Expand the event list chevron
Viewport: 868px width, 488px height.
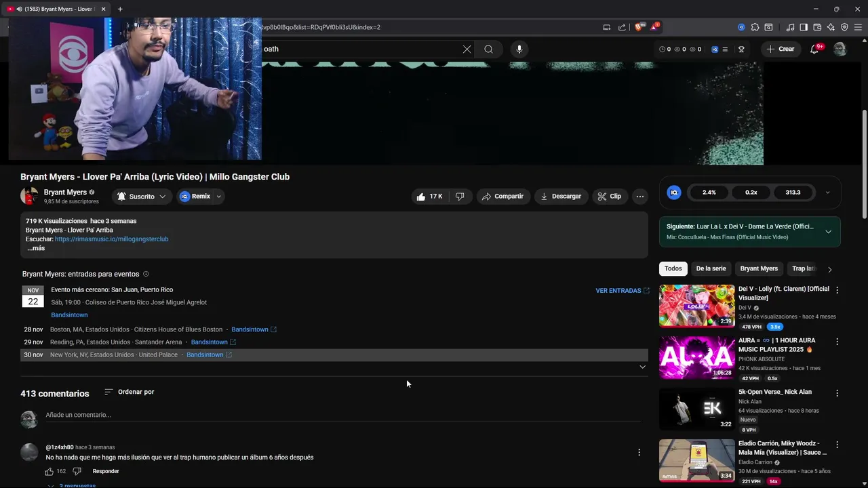coord(642,367)
